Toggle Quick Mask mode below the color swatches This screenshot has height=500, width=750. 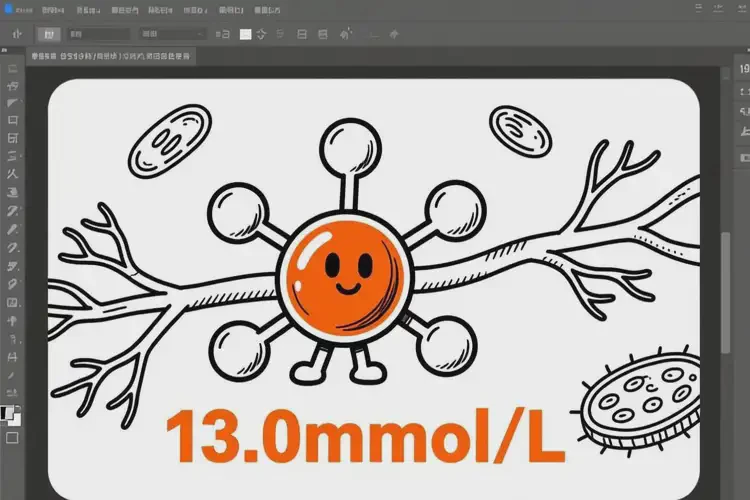13,437
